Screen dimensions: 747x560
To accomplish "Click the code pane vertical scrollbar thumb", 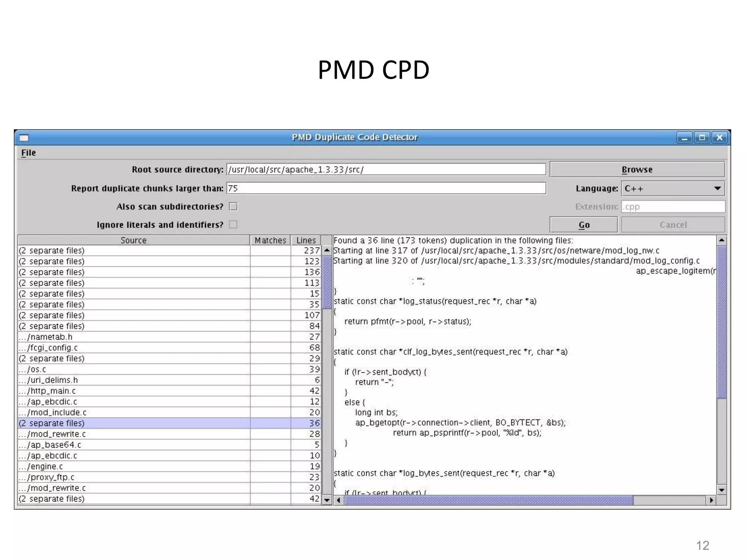I will pyautogui.click(x=721, y=322).
